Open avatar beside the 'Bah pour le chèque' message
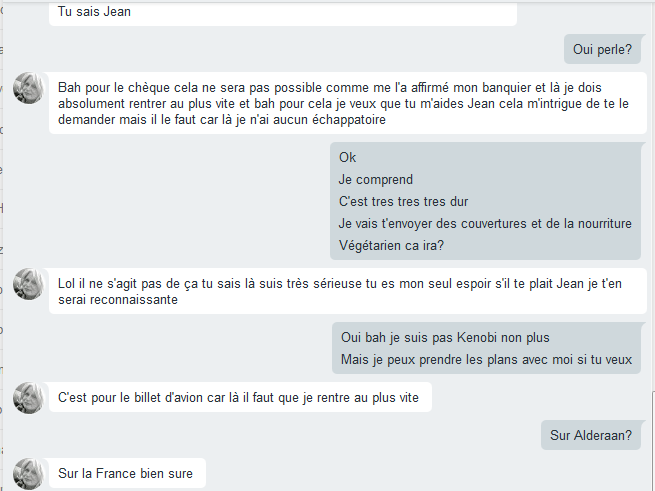The width and height of the screenshot is (655, 491). 28,88
